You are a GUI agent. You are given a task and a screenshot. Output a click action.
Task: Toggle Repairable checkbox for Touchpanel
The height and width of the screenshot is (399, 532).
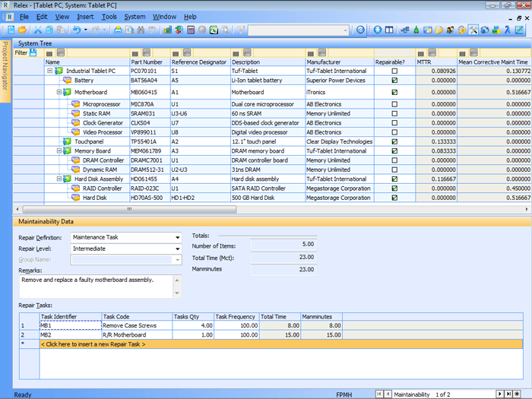point(394,141)
